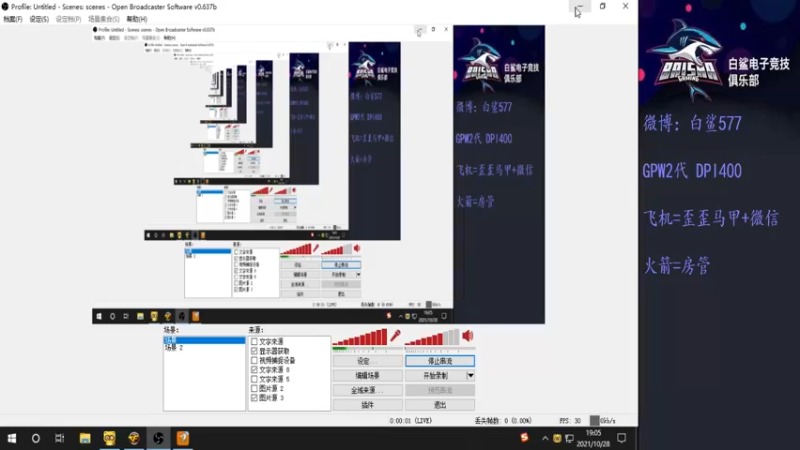Minimize the OBS window
Image resolution: width=800 pixels, height=450 pixels.
click(x=580, y=7)
